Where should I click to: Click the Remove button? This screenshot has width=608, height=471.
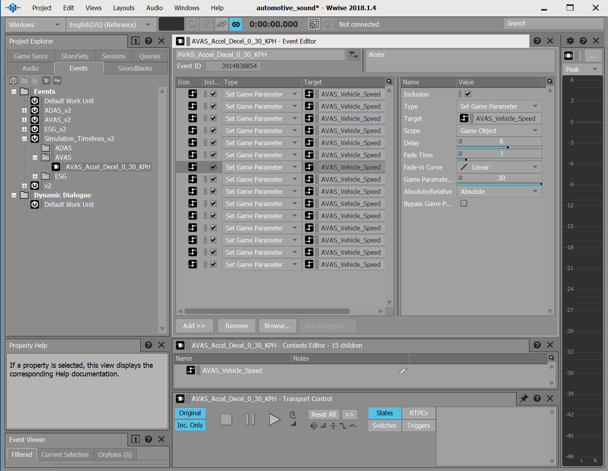pyautogui.click(x=237, y=326)
